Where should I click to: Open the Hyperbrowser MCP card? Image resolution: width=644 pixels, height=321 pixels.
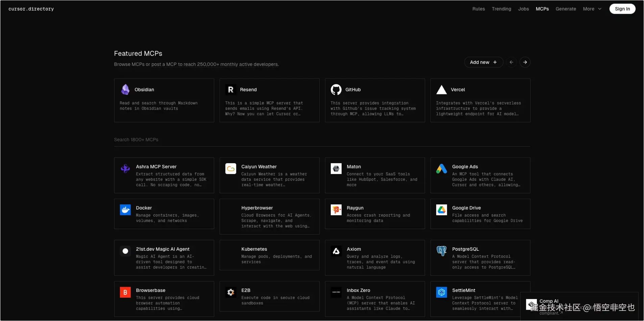[x=270, y=217]
